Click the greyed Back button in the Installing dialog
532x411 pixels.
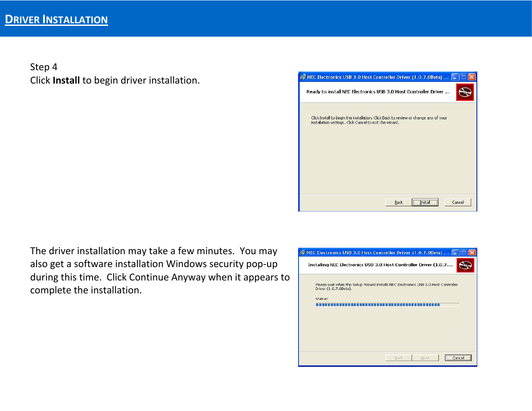coord(398,358)
